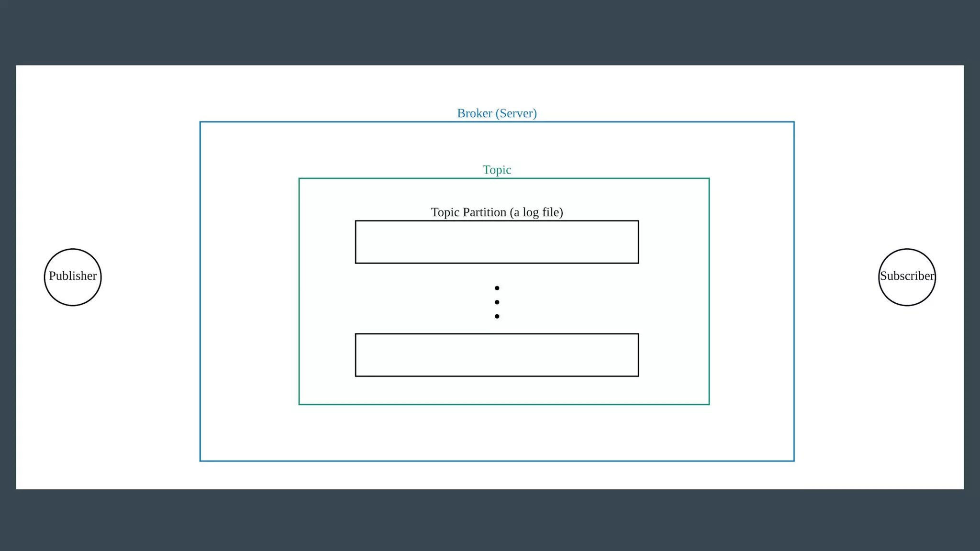Select the middle dot of vertical ellipsis
The width and height of the screenshot is (980, 551).
coord(497,302)
